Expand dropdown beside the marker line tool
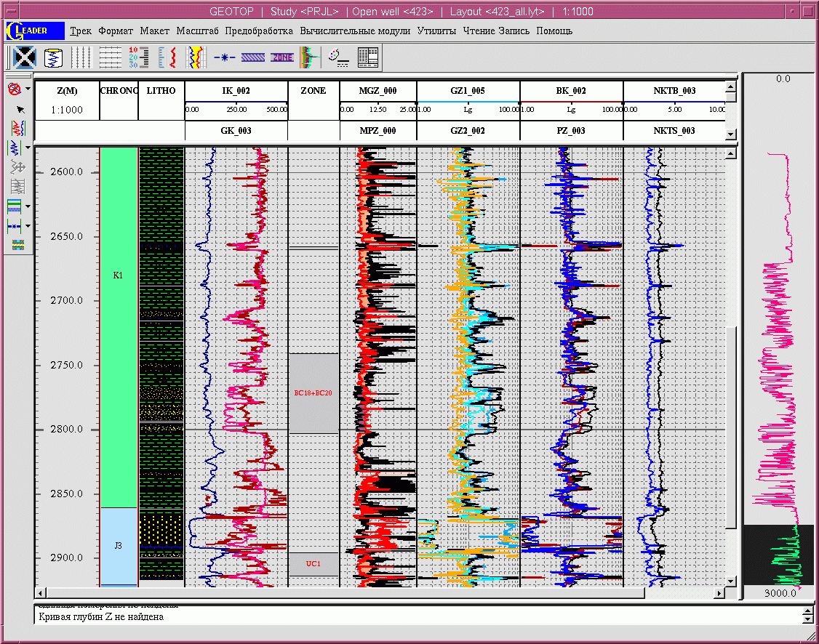The image size is (819, 644). [28, 226]
